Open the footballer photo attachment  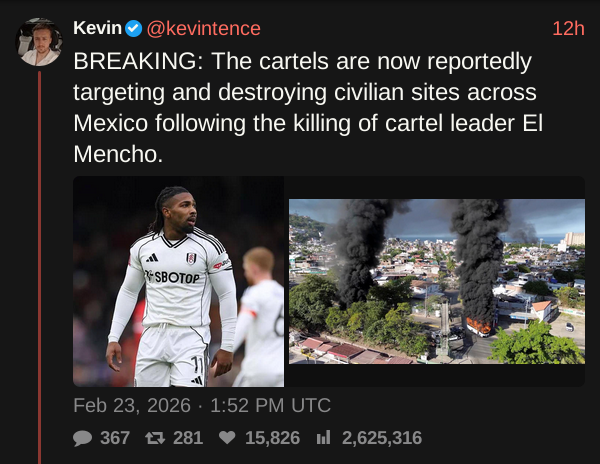tap(178, 281)
